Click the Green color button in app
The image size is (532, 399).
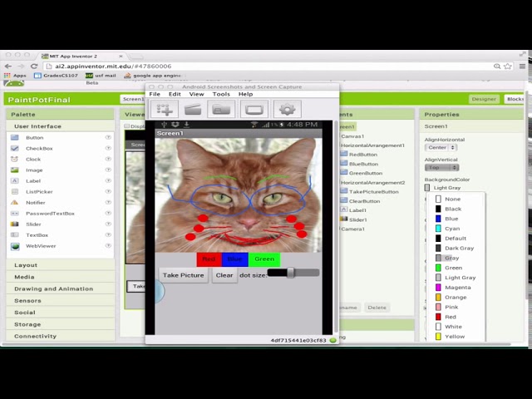(264, 259)
